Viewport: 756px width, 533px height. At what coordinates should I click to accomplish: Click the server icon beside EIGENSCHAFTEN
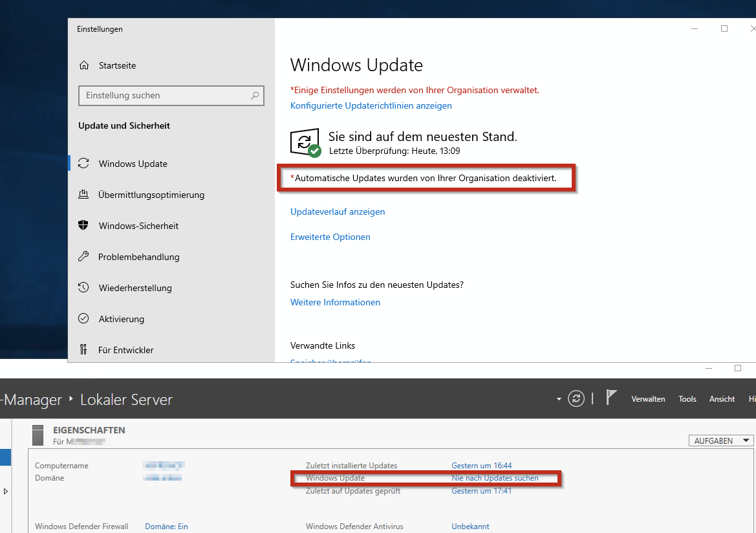(38, 435)
